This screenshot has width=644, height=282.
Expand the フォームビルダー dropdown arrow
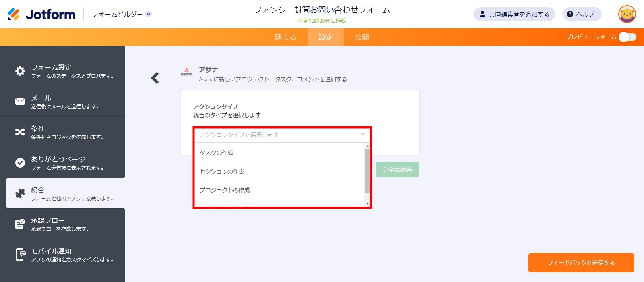149,14
